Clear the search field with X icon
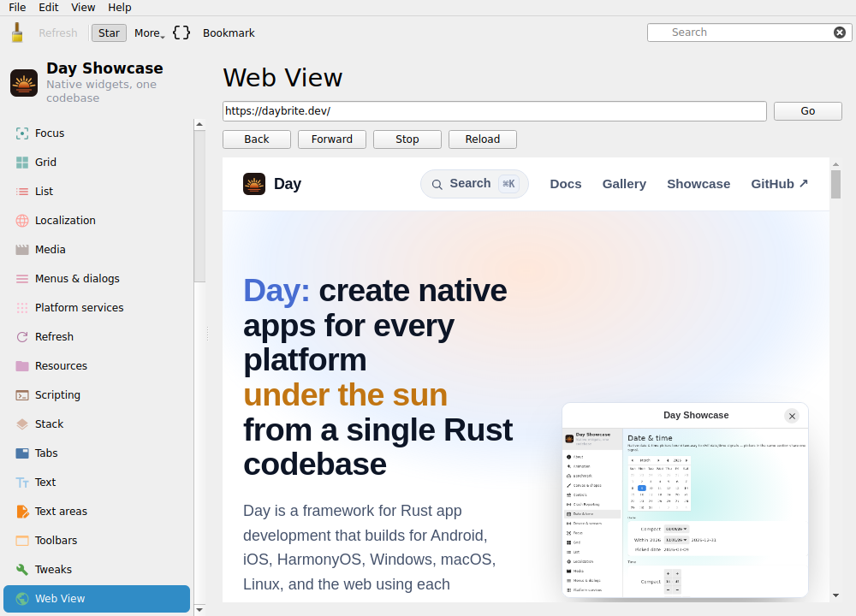 [840, 33]
